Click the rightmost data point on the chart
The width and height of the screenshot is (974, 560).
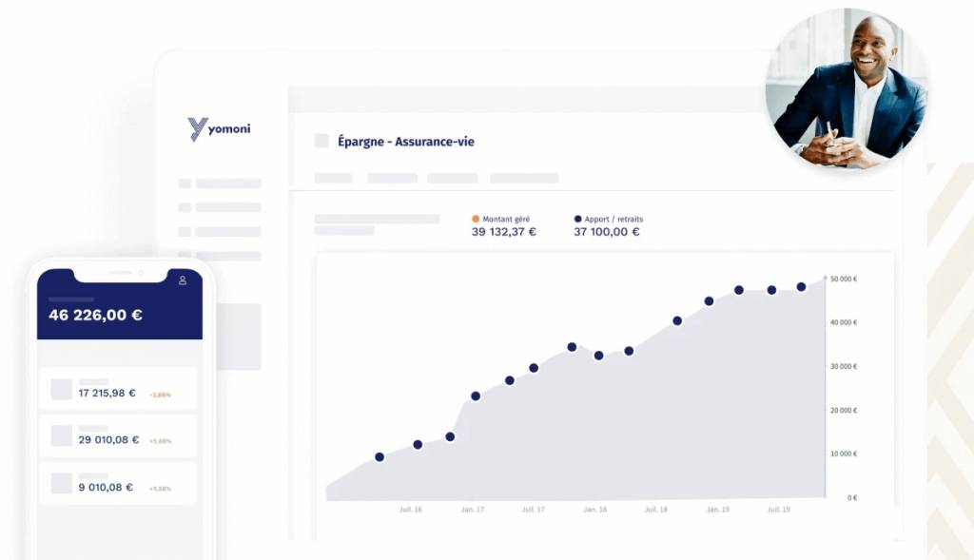pos(801,286)
